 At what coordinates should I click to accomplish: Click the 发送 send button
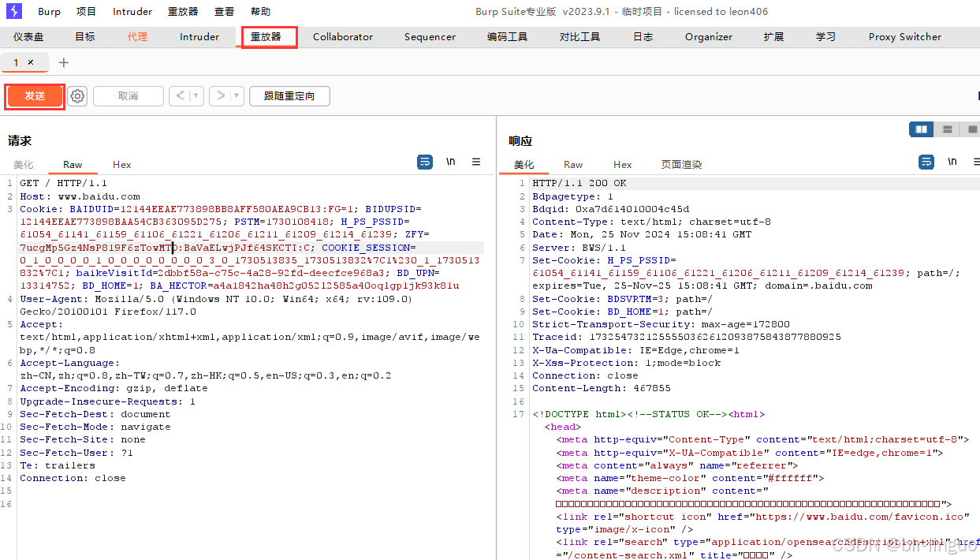click(x=35, y=96)
